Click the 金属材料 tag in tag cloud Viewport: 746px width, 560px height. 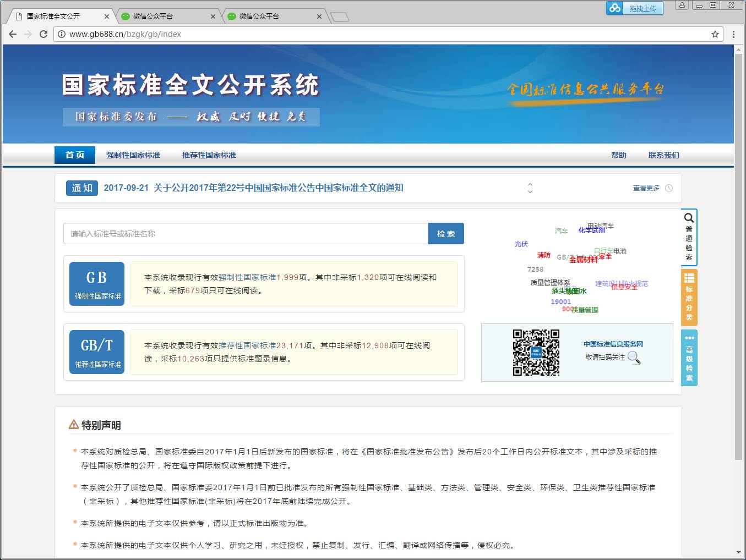point(584,260)
